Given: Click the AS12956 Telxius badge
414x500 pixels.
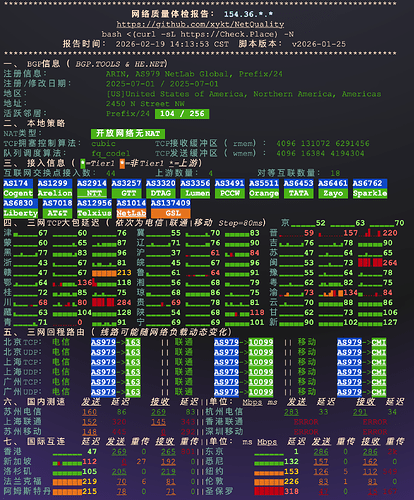Looking at the screenshot, I should tap(94, 208).
